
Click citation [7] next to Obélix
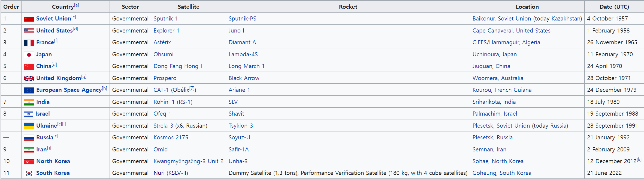tap(192, 88)
